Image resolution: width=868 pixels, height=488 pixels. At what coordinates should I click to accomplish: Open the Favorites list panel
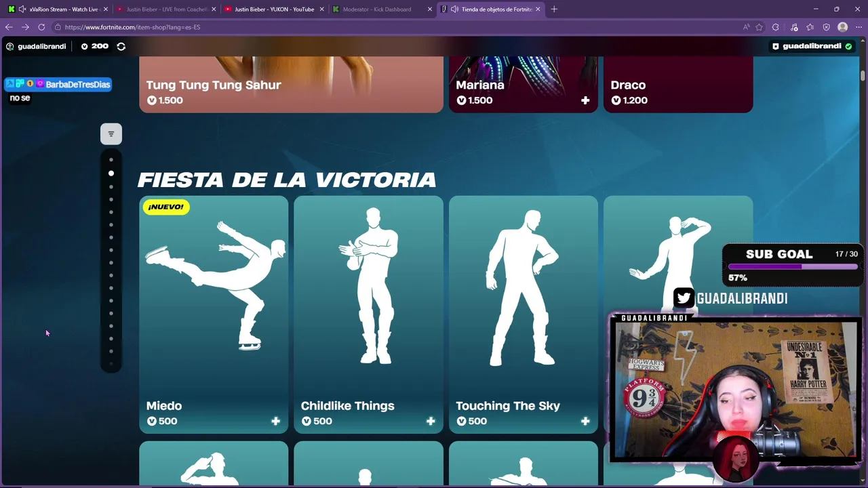click(x=810, y=27)
